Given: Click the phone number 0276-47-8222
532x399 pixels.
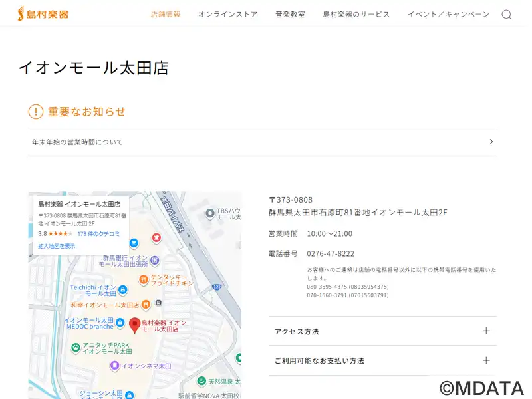Looking at the screenshot, I should [x=331, y=253].
